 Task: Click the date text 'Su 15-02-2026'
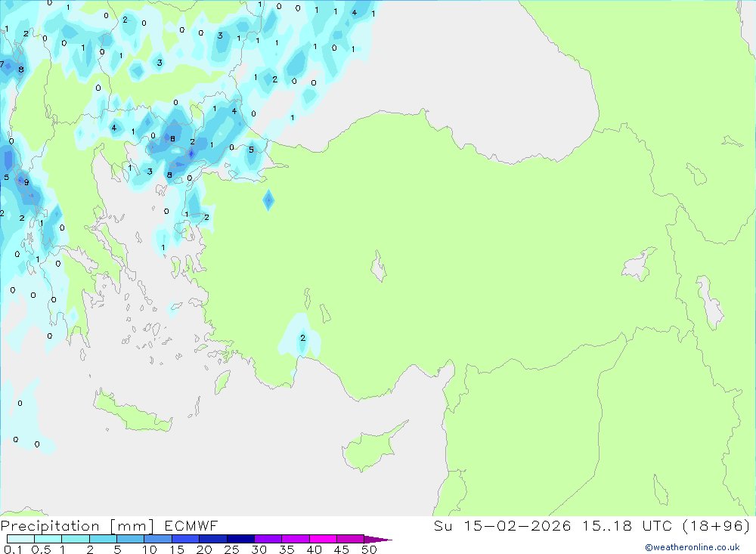pyautogui.click(x=503, y=525)
